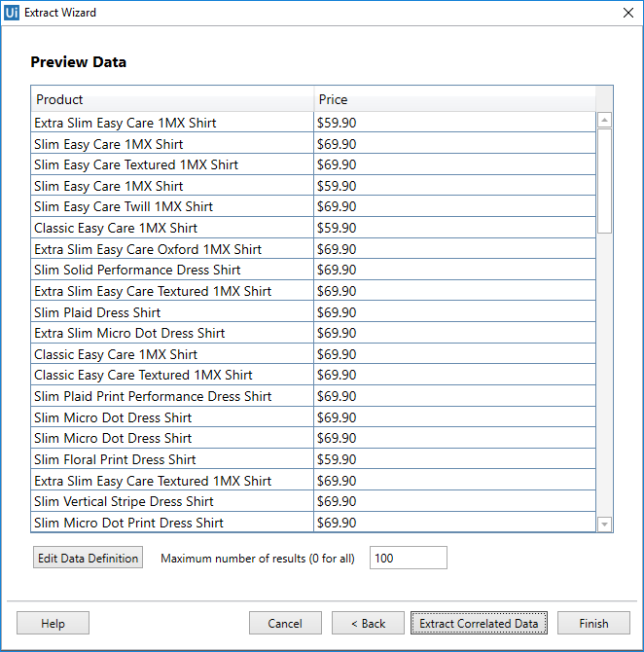Click Edit Data Definition button
Image resolution: width=644 pixels, height=652 pixels.
tap(88, 559)
